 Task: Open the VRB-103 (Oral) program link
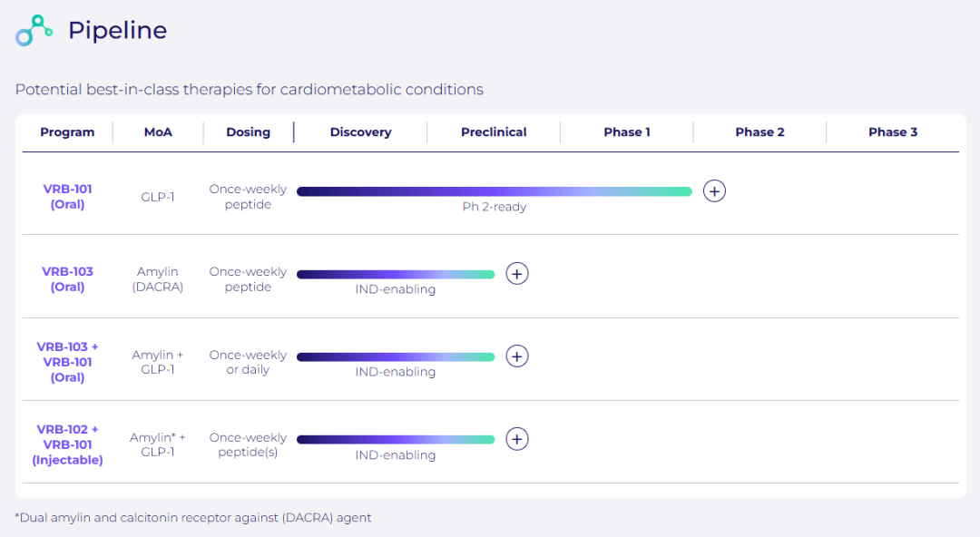[67, 279]
